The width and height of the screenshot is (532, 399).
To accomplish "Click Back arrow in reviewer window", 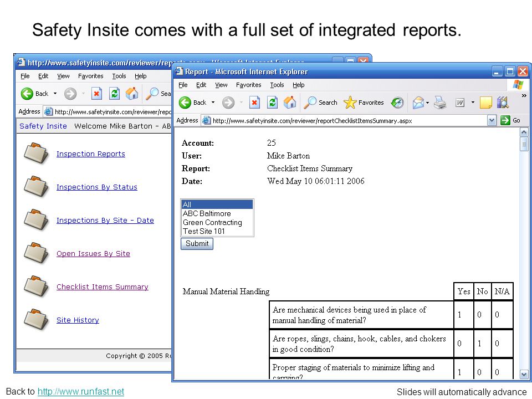I will click(x=27, y=94).
